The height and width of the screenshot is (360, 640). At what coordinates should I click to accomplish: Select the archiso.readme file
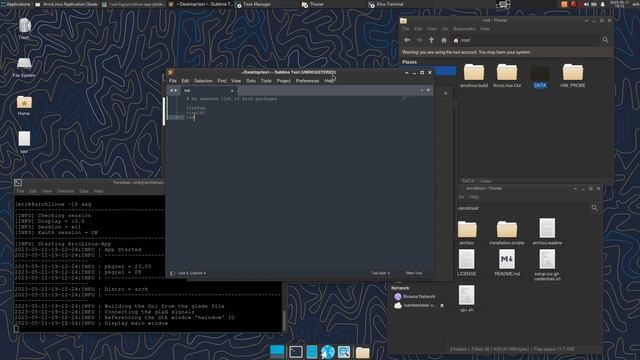[x=547, y=231]
